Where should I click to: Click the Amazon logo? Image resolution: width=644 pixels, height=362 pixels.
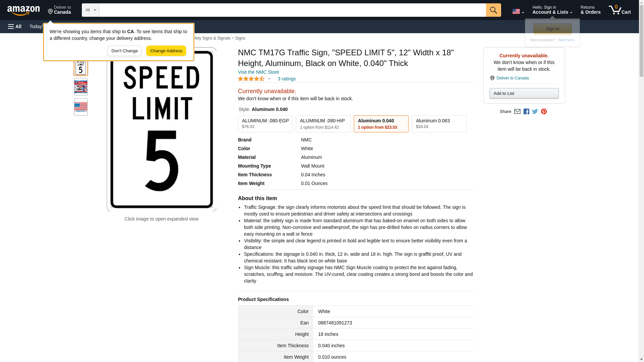pos(23,10)
